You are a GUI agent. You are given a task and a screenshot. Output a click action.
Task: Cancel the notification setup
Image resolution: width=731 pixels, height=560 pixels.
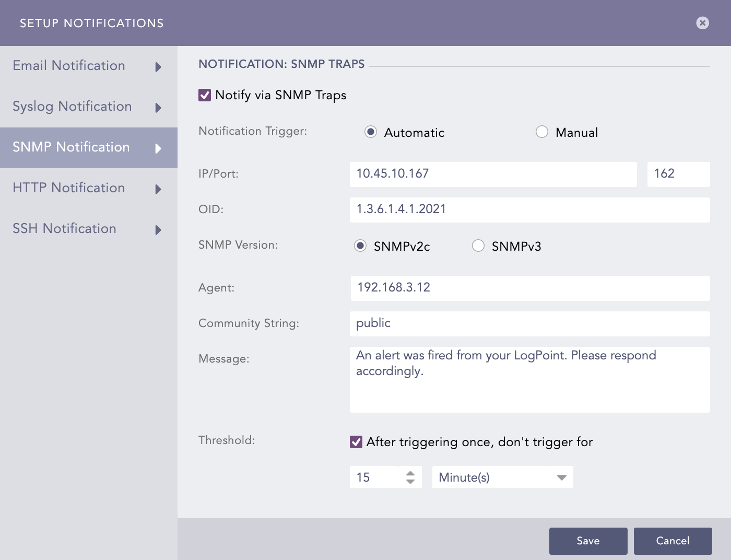coord(673,541)
